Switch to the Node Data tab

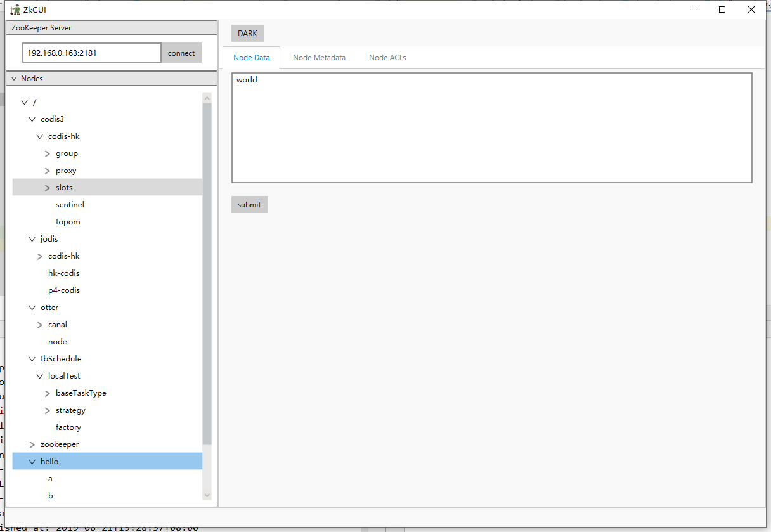[x=252, y=58]
